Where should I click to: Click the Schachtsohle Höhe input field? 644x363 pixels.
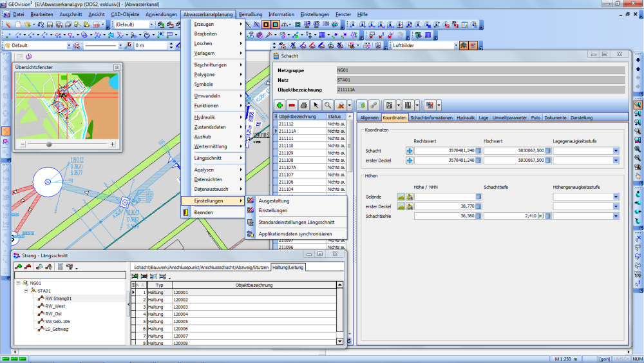(446, 216)
